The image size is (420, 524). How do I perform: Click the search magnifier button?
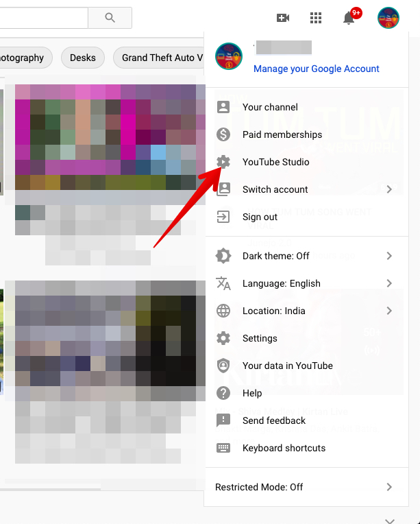pyautogui.click(x=110, y=18)
